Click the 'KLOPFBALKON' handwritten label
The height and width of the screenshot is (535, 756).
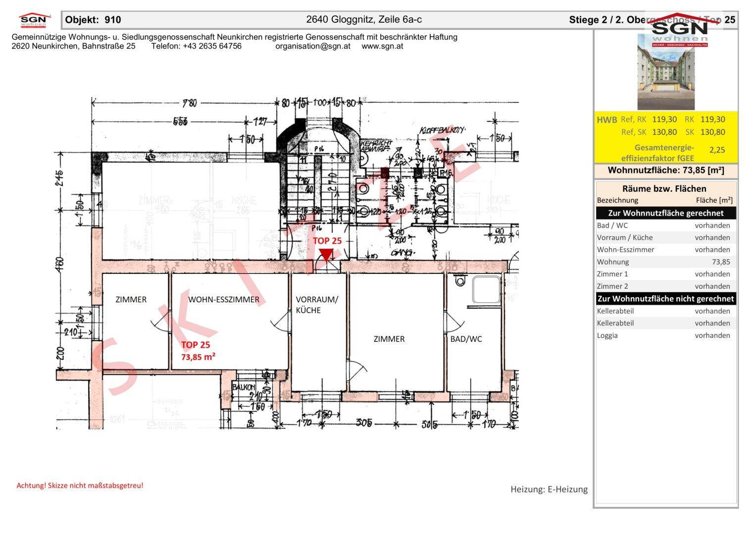pos(443,130)
